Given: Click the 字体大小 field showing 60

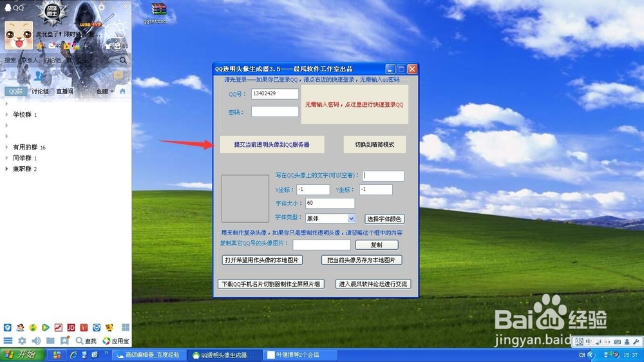Looking at the screenshot, I should tap(330, 203).
